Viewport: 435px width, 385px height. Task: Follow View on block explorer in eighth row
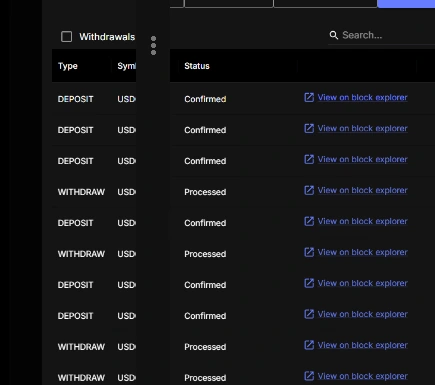tap(362, 314)
